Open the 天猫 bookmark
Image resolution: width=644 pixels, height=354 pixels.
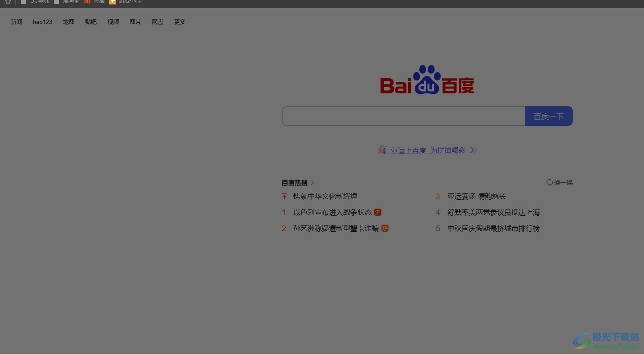[x=94, y=2]
